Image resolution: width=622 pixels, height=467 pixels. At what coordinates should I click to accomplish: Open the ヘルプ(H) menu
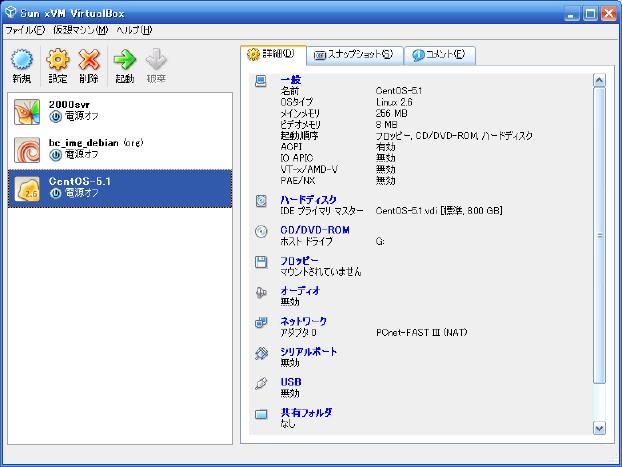point(134,30)
